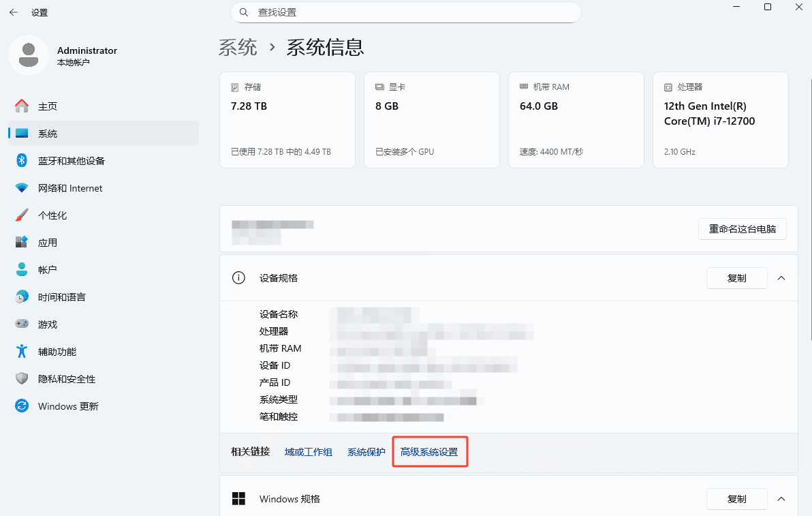The width and height of the screenshot is (812, 516).
Task: Open 蓝牙和其他设备 settings
Action: click(x=104, y=161)
